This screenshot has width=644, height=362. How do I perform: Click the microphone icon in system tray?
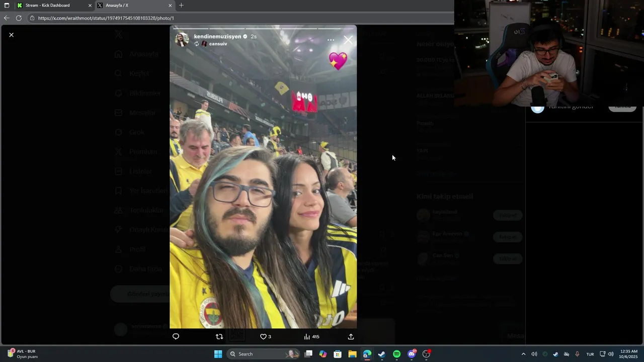(x=577, y=354)
